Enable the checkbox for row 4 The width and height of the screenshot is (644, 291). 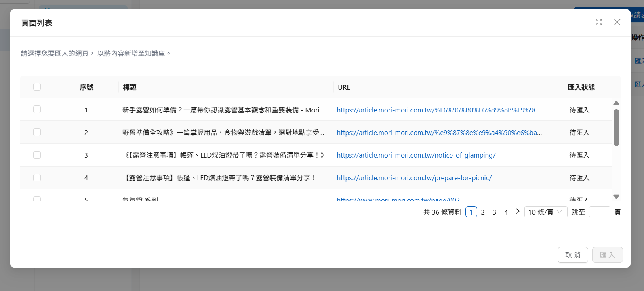click(37, 177)
